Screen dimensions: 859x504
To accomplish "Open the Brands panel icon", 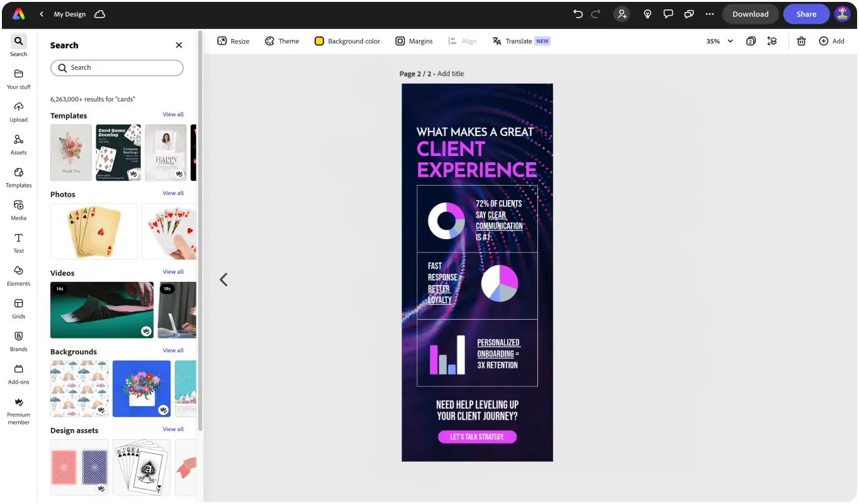I will pos(18,340).
